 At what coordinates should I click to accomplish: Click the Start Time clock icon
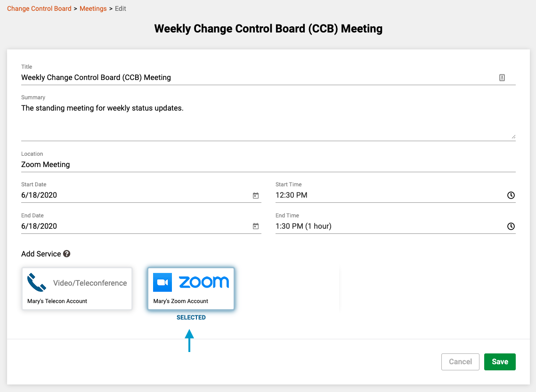pos(511,195)
